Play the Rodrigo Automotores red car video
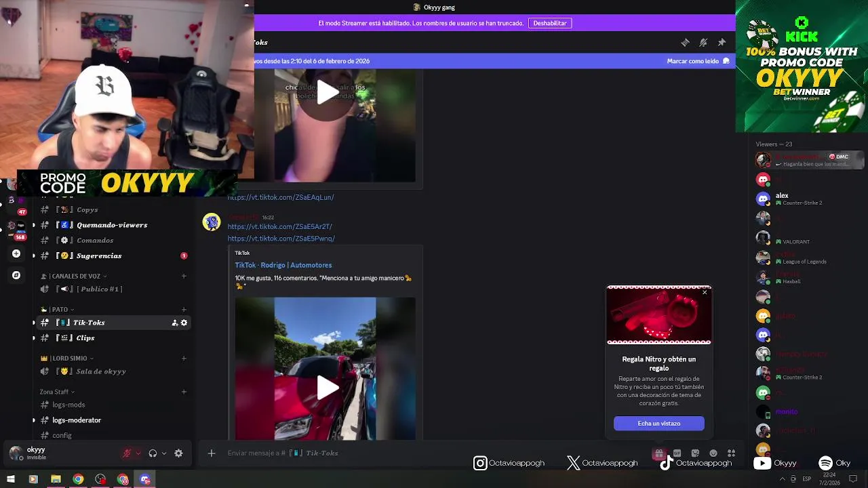The image size is (868, 488). [328, 388]
